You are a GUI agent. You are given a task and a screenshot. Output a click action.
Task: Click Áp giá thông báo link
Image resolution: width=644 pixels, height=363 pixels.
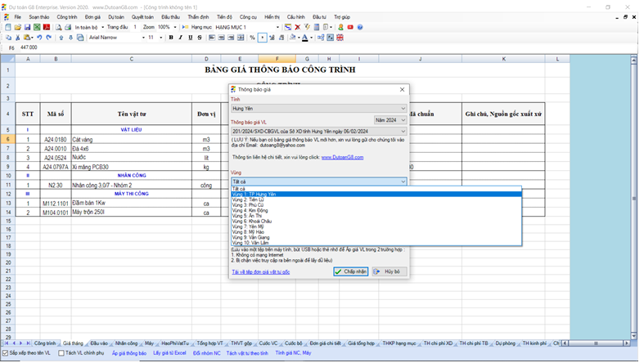coord(129,353)
